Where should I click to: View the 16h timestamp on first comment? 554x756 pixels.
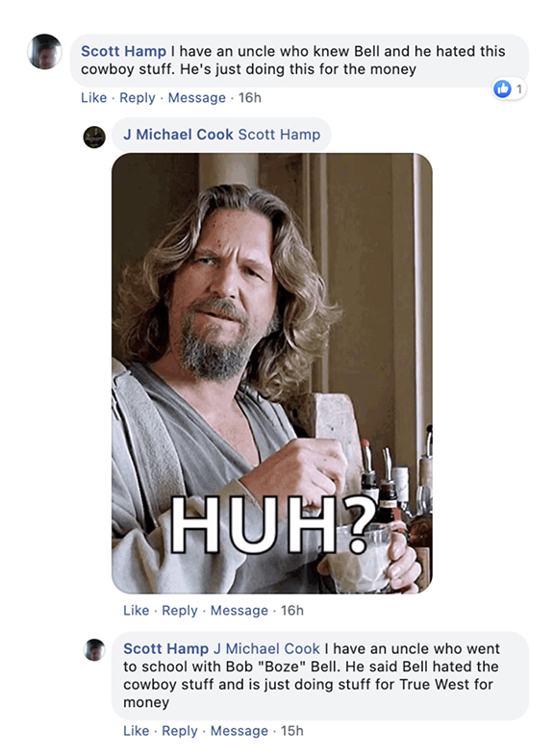250,98
